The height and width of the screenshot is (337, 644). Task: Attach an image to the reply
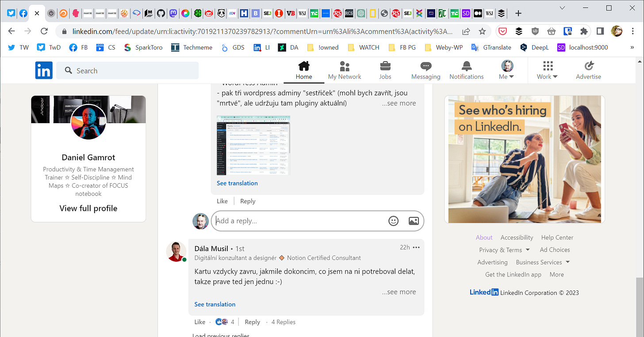[414, 221]
